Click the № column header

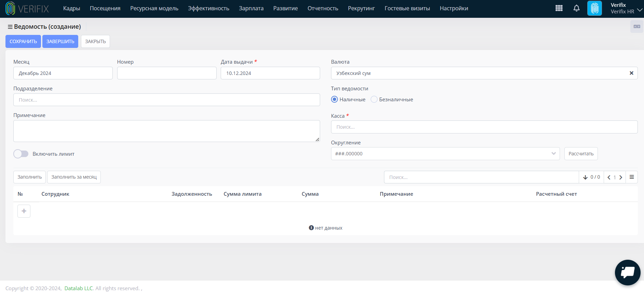pos(20,194)
